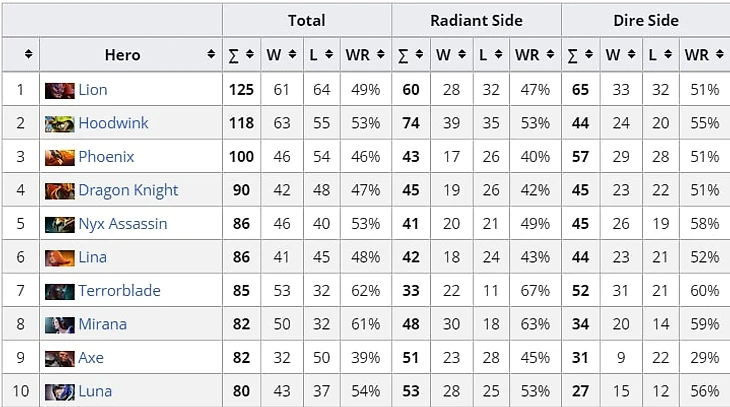The width and height of the screenshot is (730, 407).
Task: Click the Nyx Assassin hero icon
Action: (x=59, y=224)
